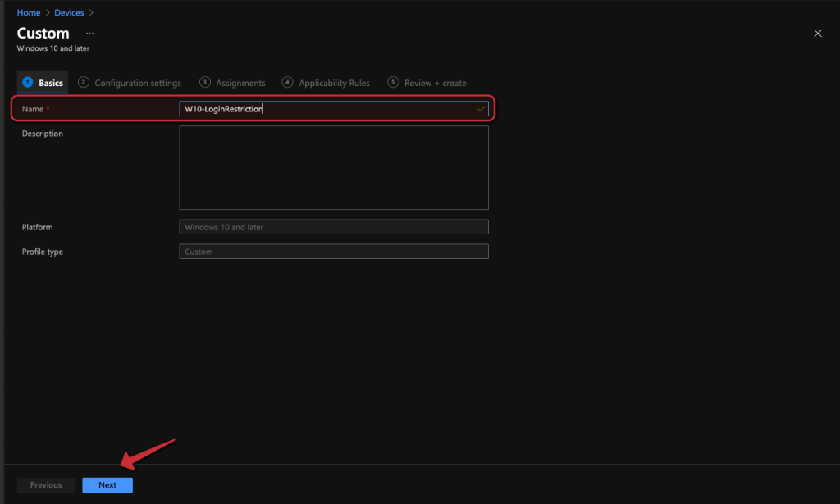Click inside the Description text box
840x504 pixels.
pos(334,167)
